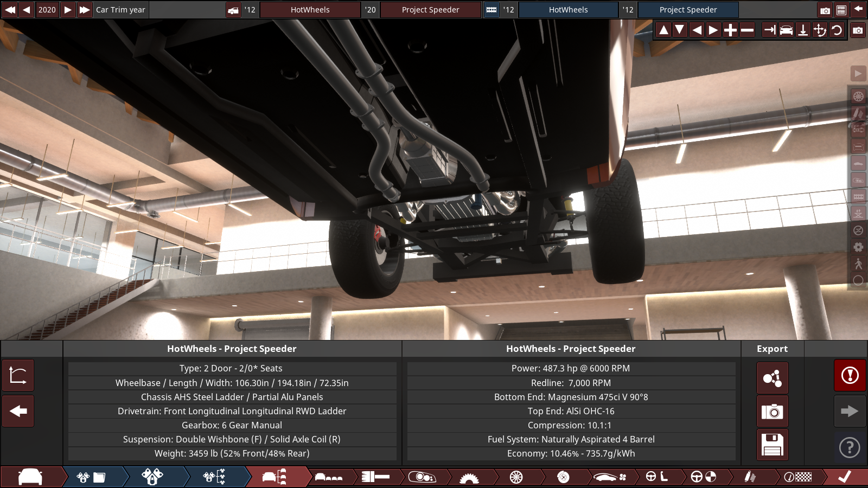Rotate camera left with the left triangle
The height and width of the screenshot is (488, 868).
pyautogui.click(x=697, y=30)
